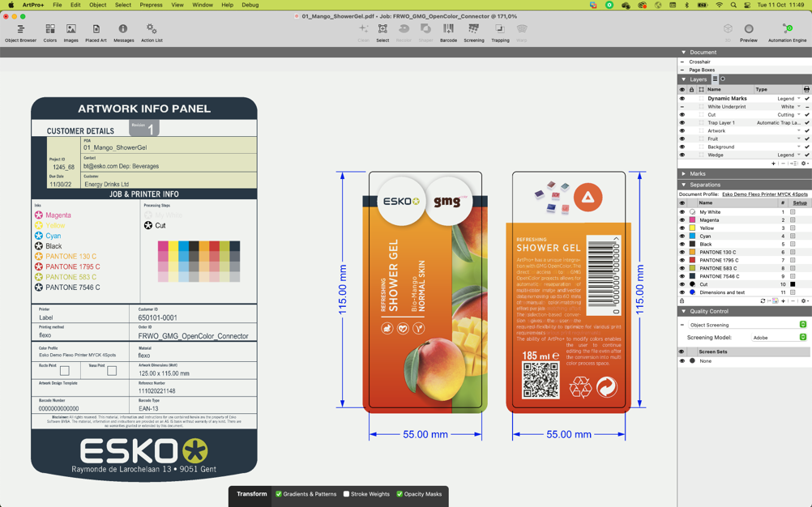Add a new separation with plus icon
Image resolution: width=812 pixels, height=507 pixels.
pyautogui.click(x=783, y=300)
